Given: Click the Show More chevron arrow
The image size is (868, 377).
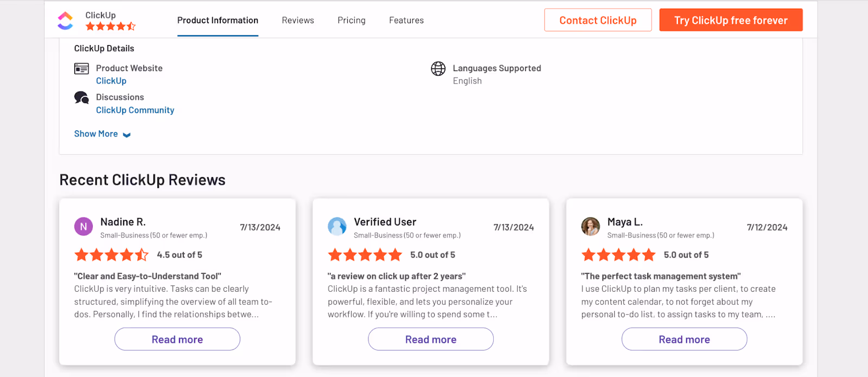Looking at the screenshot, I should pos(126,135).
